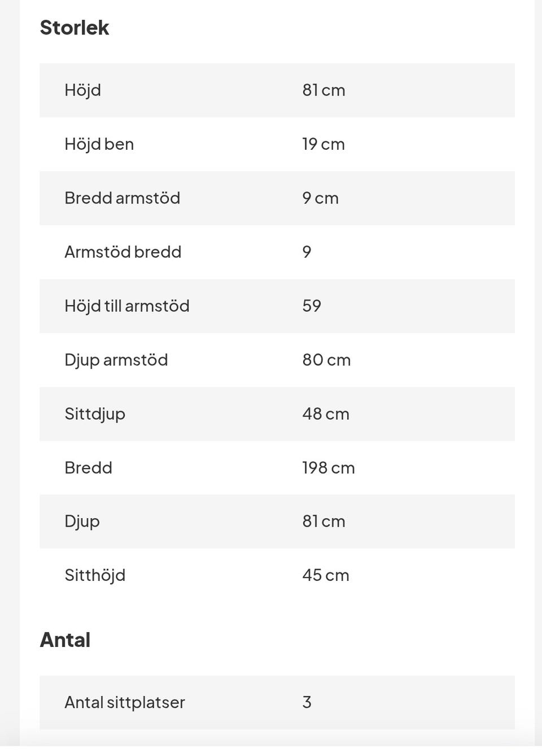This screenshot has width=542, height=756.
Task: Click the Djup armstöd label
Action: 116,360
